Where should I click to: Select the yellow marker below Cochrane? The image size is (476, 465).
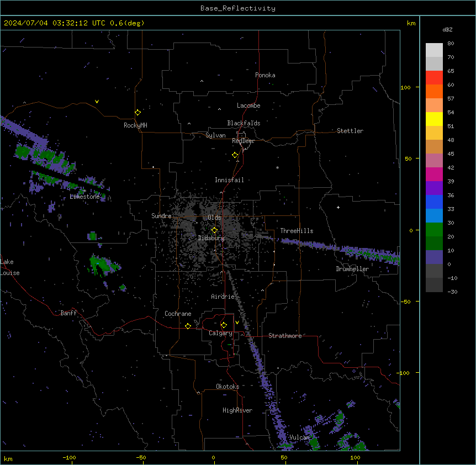click(x=188, y=326)
